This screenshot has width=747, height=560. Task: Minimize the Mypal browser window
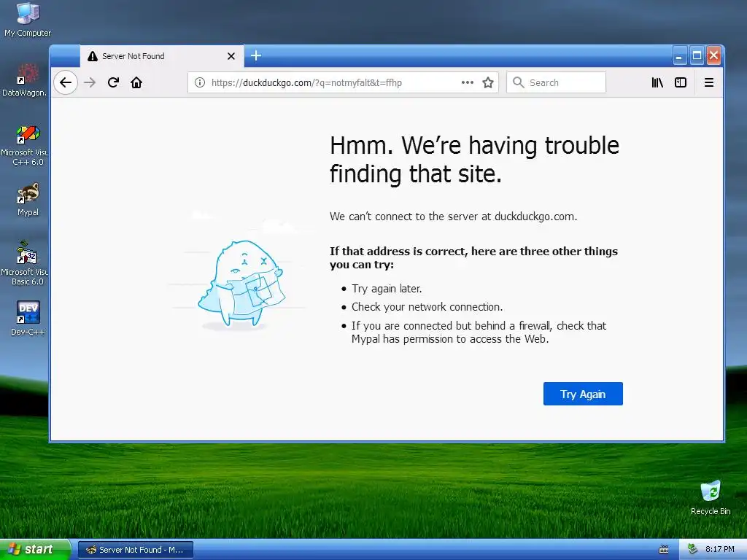pyautogui.click(x=680, y=56)
